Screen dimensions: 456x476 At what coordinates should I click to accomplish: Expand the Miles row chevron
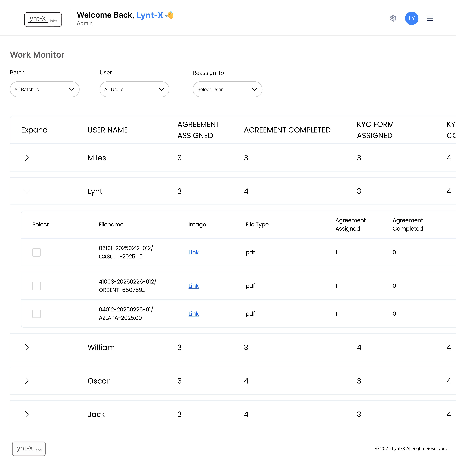[x=27, y=158]
